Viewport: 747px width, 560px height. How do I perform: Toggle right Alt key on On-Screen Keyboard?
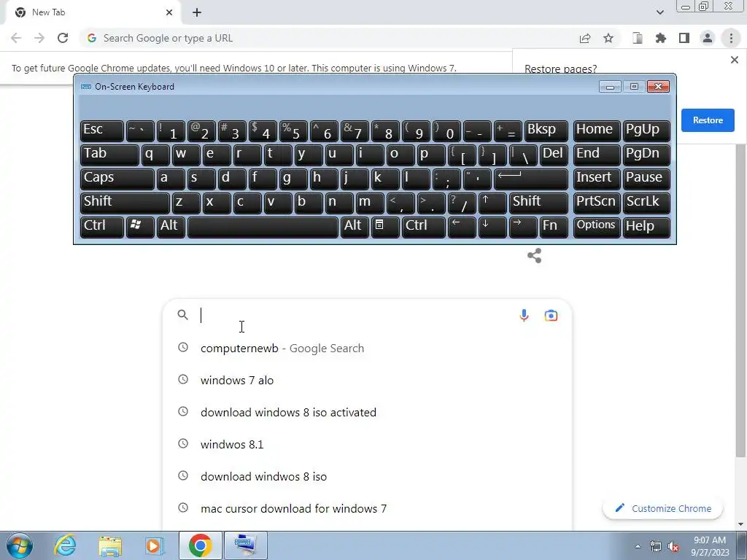pos(355,227)
